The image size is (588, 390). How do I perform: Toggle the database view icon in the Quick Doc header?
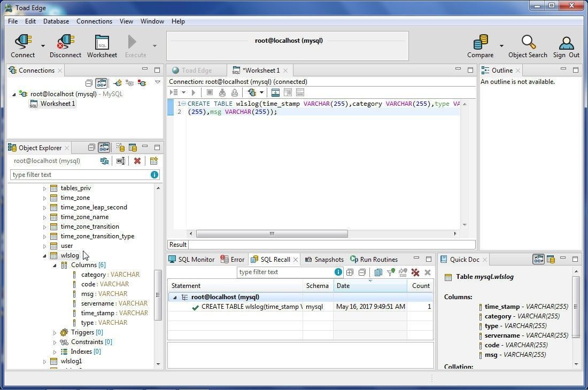(x=551, y=259)
